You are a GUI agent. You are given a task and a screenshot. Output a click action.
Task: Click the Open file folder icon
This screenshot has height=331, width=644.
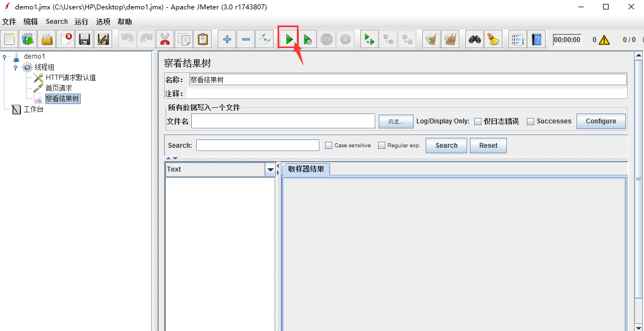(47, 39)
